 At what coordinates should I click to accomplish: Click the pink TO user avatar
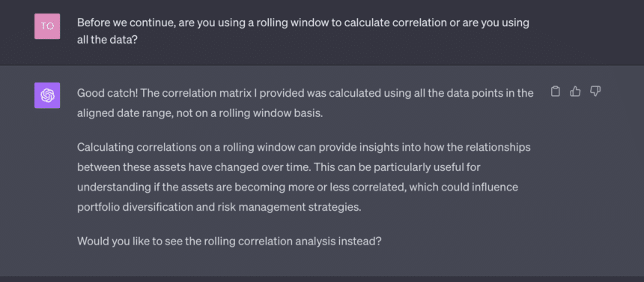tap(47, 26)
